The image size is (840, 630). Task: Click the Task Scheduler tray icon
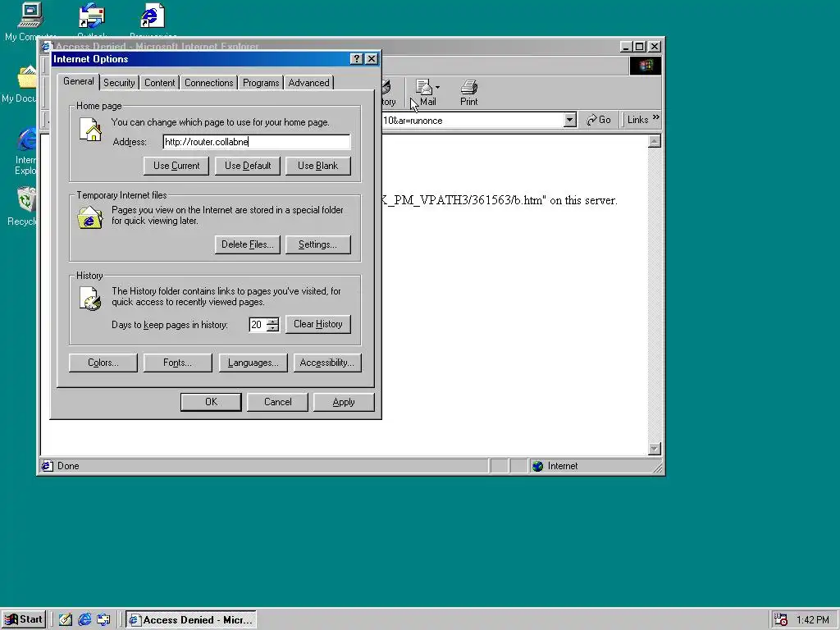[x=781, y=620]
